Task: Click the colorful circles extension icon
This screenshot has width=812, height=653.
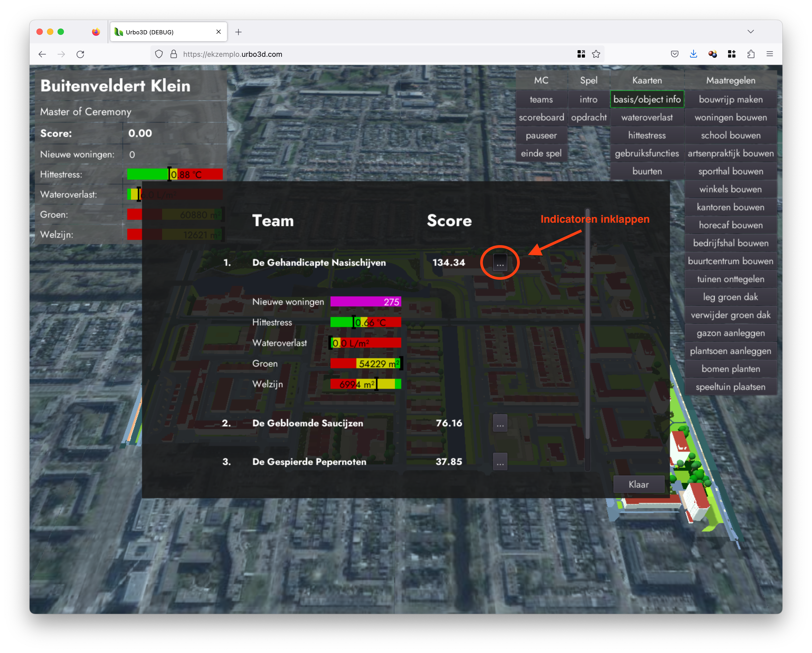Action: tap(712, 54)
